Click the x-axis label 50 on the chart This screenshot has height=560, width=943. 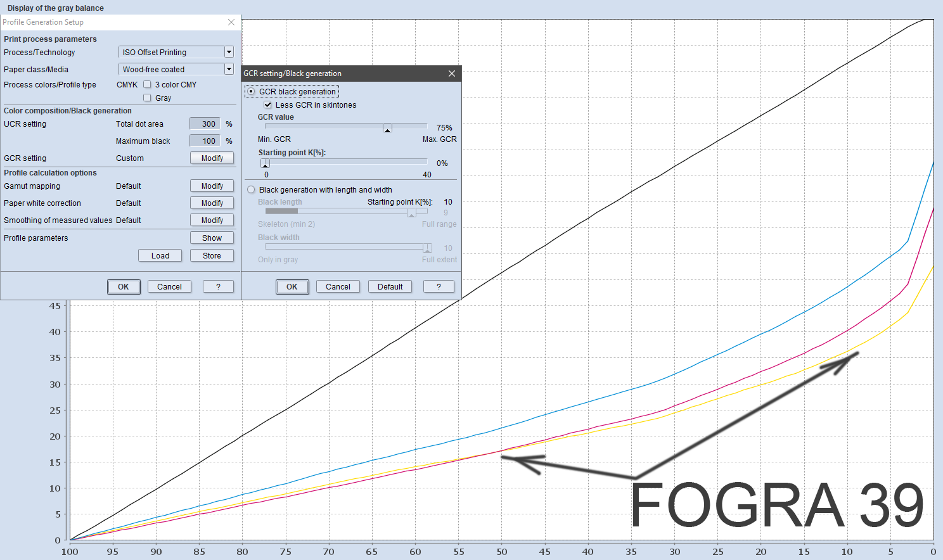point(502,552)
